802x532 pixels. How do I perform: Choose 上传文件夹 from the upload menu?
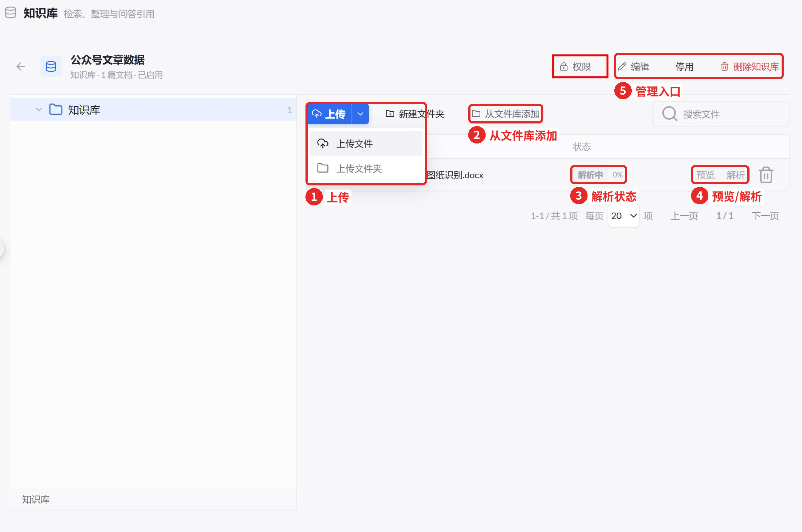(x=366, y=168)
